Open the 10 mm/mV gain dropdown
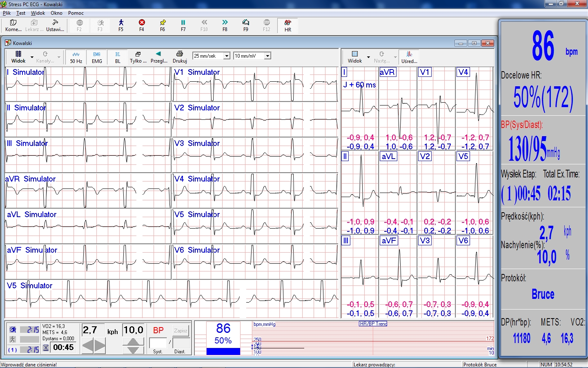 pyautogui.click(x=267, y=56)
